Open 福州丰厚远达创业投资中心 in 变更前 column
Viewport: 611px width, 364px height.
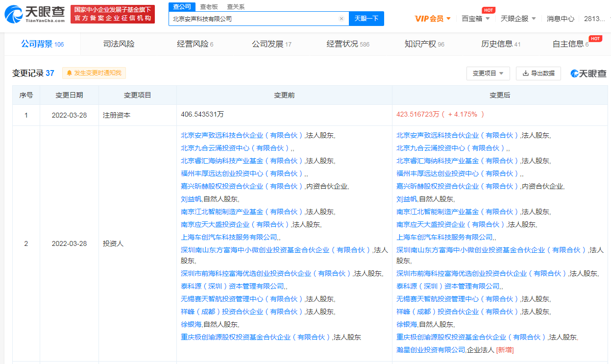(243, 173)
